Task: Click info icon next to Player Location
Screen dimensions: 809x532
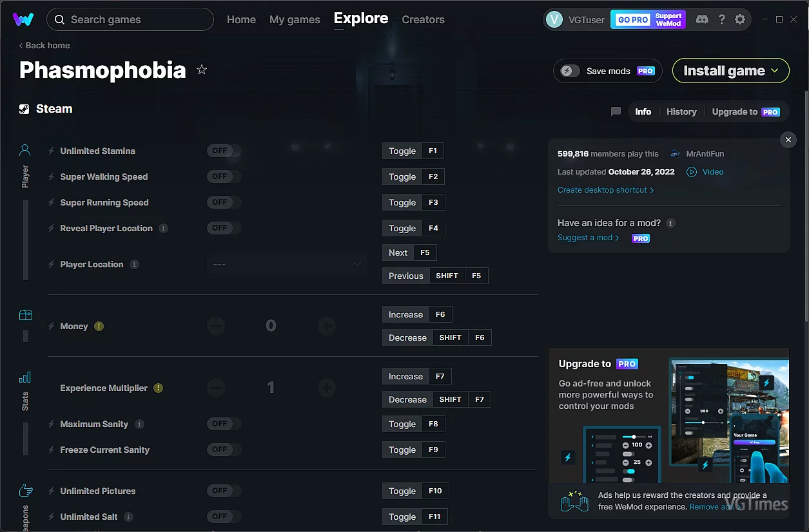Action: pyautogui.click(x=134, y=264)
